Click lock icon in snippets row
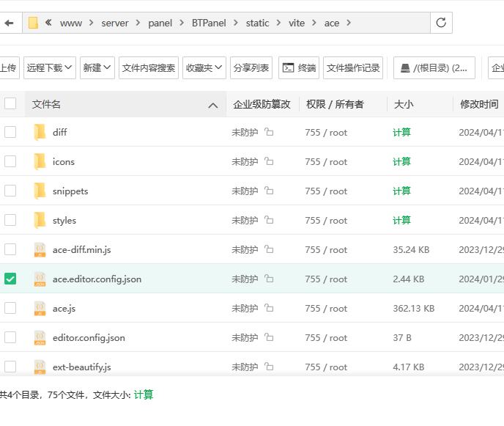This screenshot has height=426, width=504. click(269, 191)
